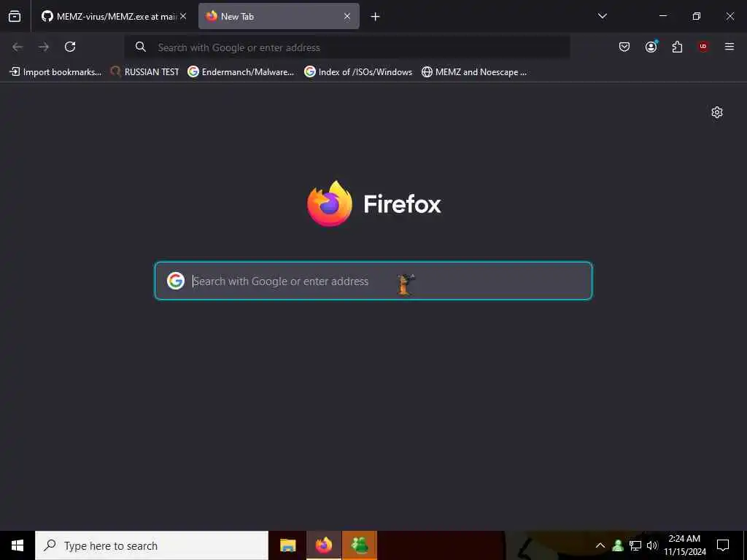
Task: Open the volume speaker tray icon
Action: [652, 545]
